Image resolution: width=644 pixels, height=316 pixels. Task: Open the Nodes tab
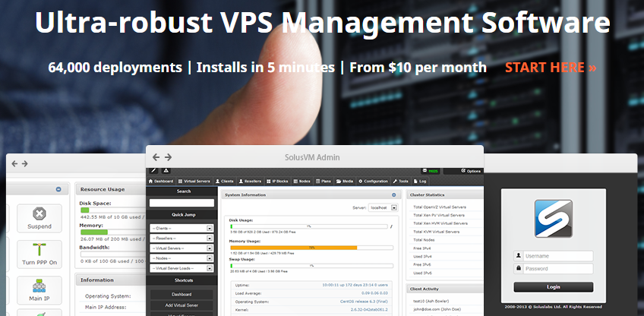[302, 182]
